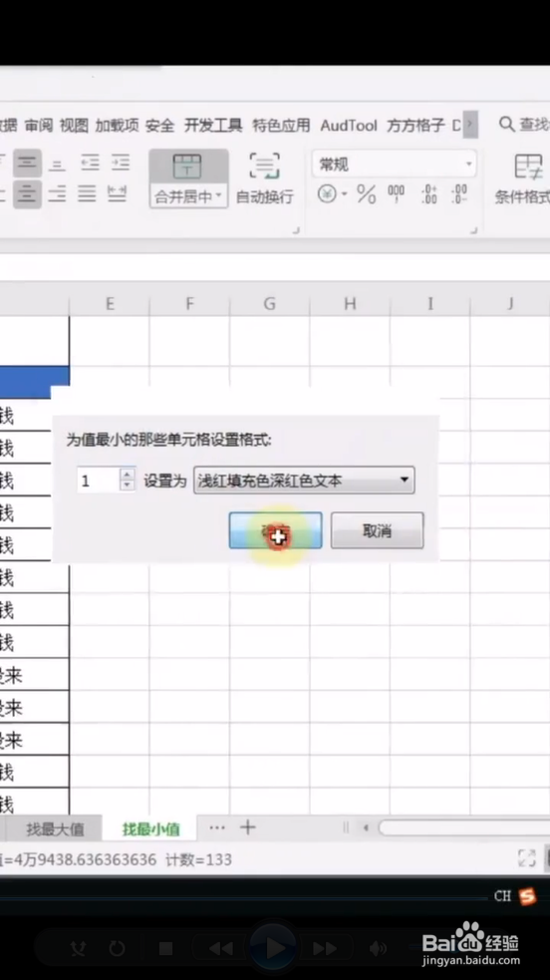Viewport: 550px width, 980px height.
Task: Add a new sheet with plus
Action: [x=248, y=827]
